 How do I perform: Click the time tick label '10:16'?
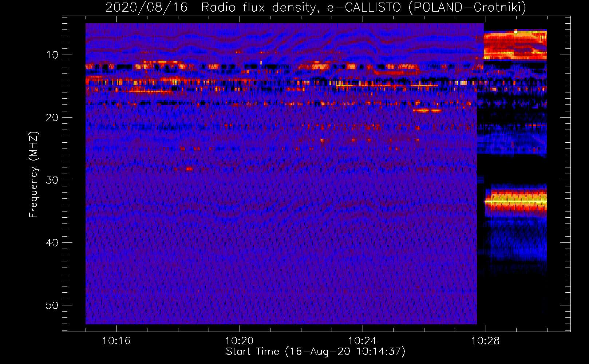116,341
